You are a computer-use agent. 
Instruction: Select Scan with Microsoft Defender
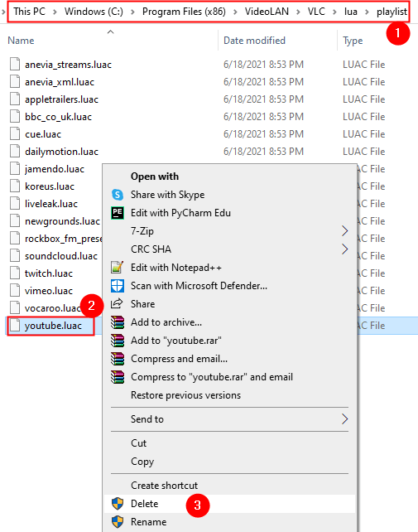[229, 286]
